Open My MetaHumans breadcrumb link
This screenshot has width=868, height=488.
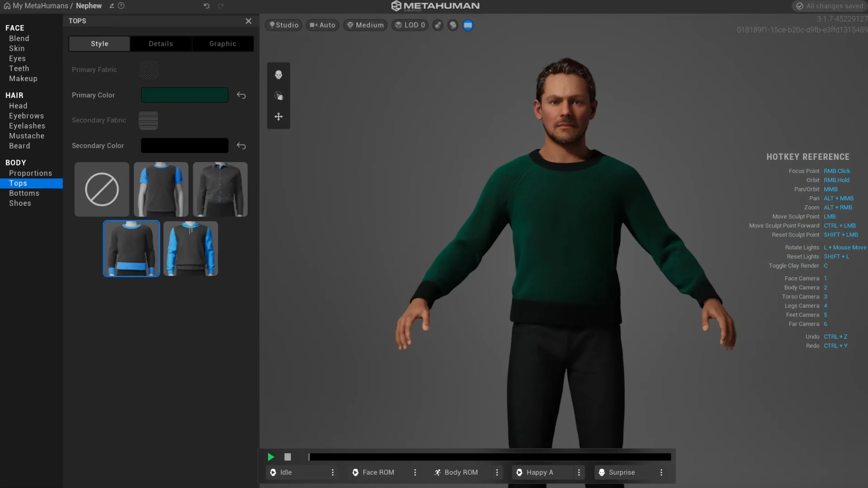[40, 6]
